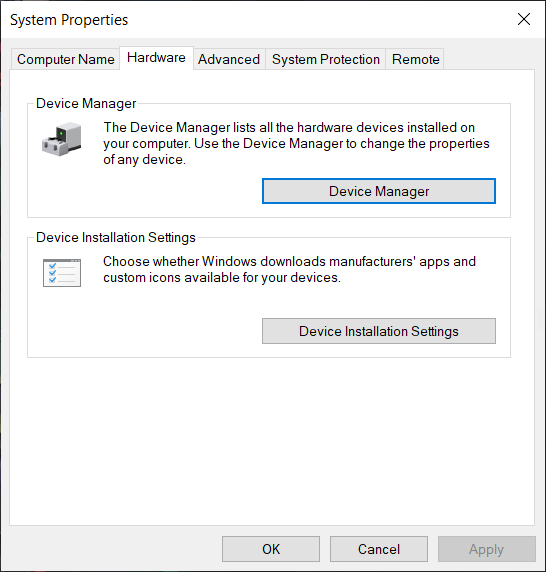Image resolution: width=546 pixels, height=572 pixels.
Task: Close the System Properties window
Action: coord(524,19)
